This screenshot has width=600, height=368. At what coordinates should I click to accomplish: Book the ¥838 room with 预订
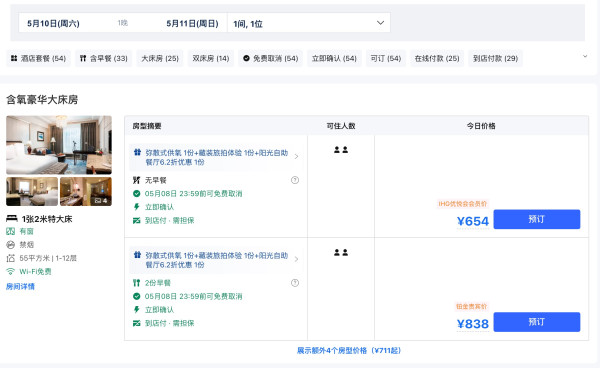tap(536, 322)
